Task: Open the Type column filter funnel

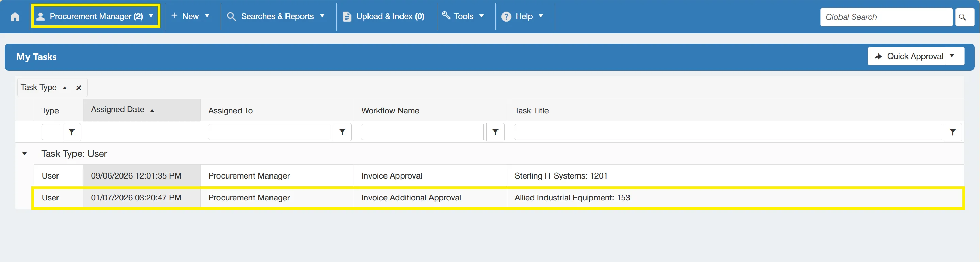Action: pos(72,132)
